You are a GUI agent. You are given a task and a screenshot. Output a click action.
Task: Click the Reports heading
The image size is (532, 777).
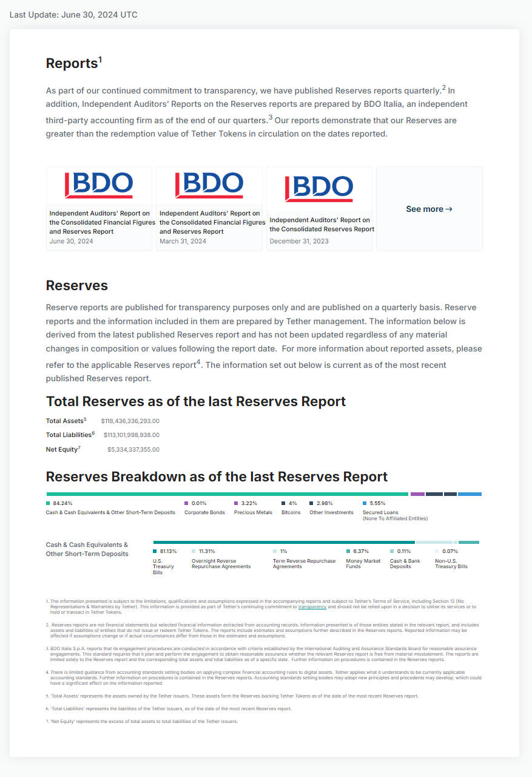pos(74,63)
